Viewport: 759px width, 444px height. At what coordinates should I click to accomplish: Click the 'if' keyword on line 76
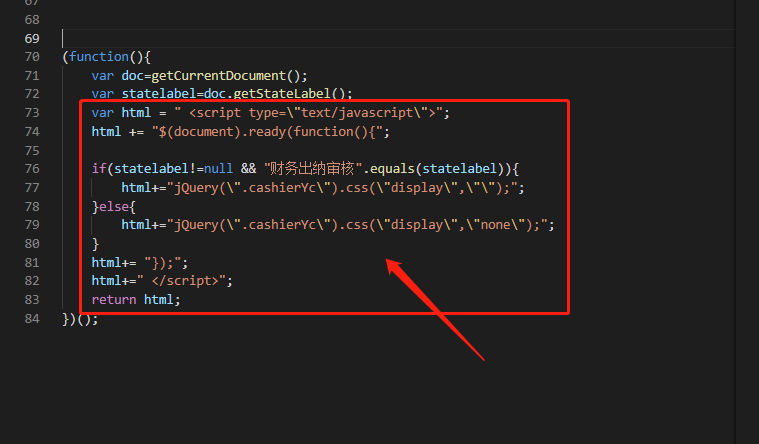click(99, 169)
